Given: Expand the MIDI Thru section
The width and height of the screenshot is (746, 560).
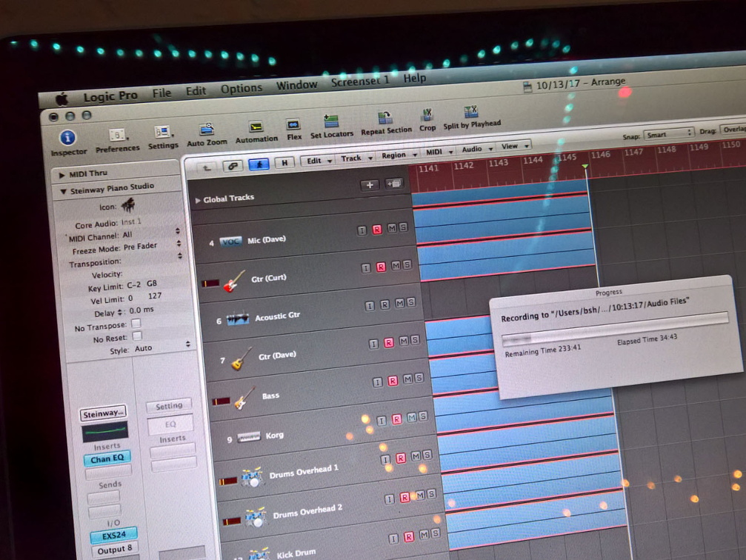Looking at the screenshot, I should [x=63, y=175].
